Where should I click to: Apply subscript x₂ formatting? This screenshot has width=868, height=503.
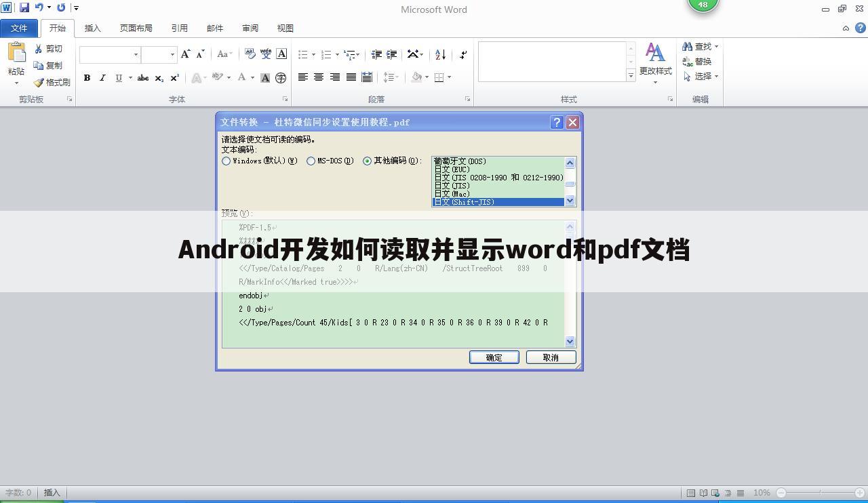159,77
